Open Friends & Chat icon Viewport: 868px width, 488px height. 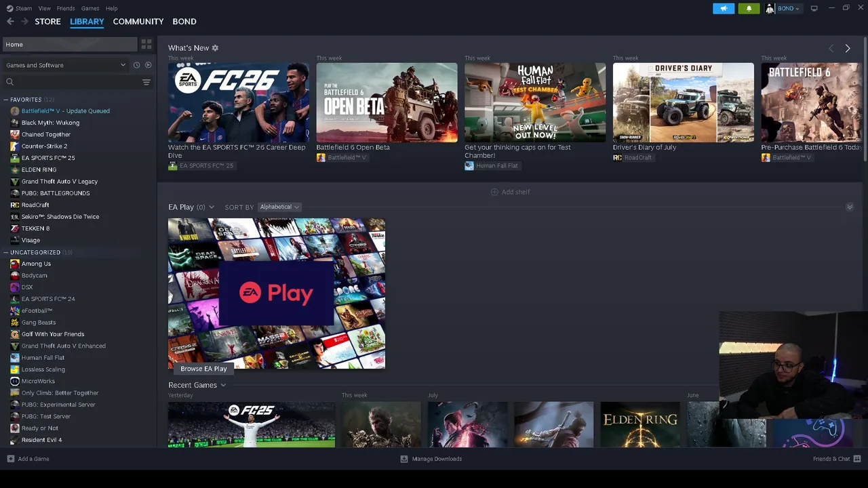pos(857,459)
